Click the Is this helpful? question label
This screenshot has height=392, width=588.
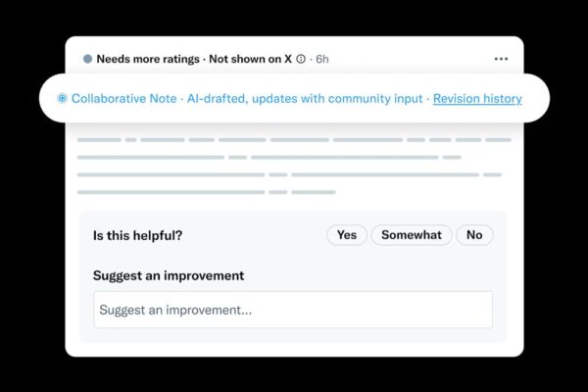[x=137, y=235]
